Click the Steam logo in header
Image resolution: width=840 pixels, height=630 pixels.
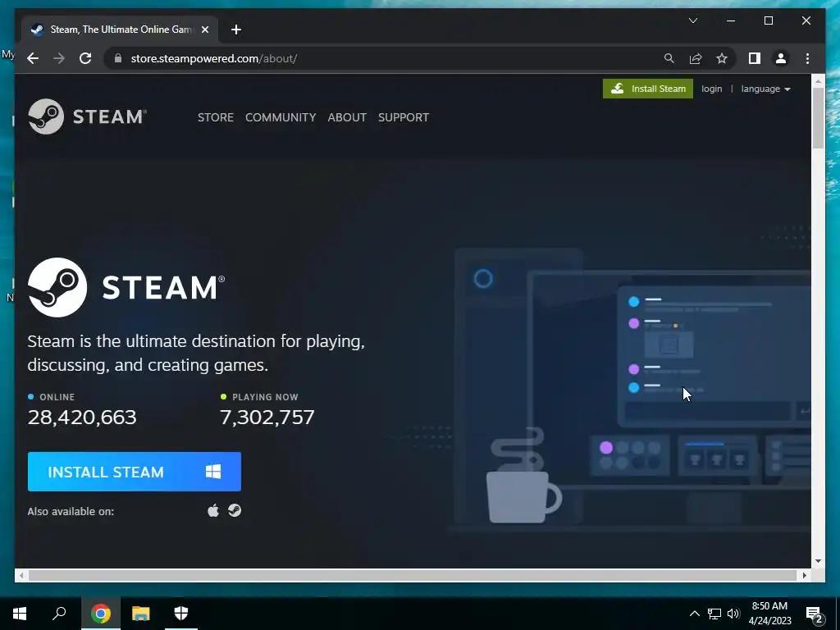(x=87, y=116)
